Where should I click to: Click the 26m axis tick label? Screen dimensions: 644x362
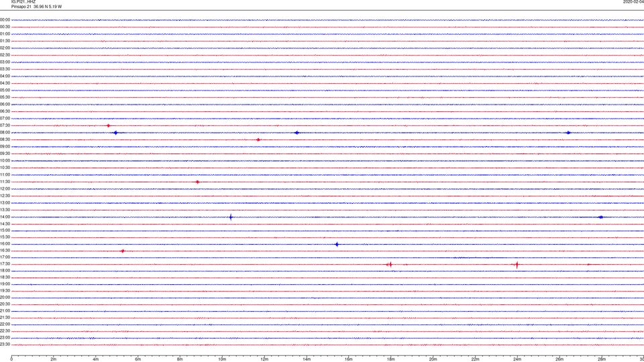coord(559,359)
